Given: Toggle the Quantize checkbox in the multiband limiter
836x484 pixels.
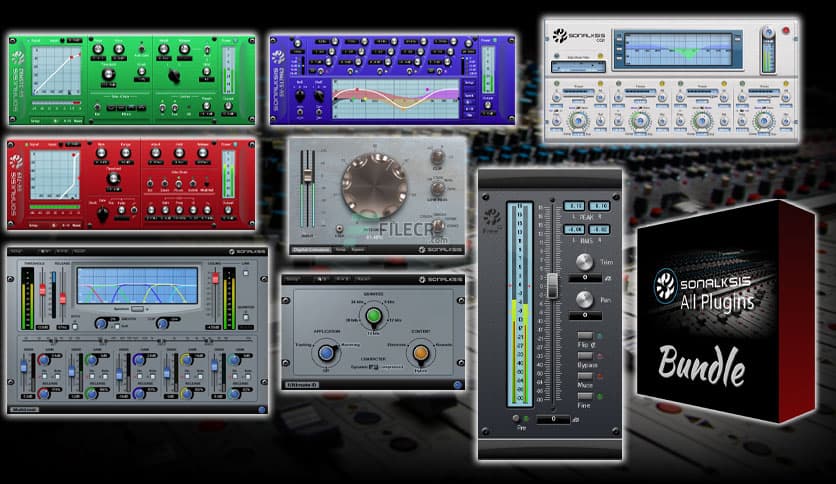Looking at the screenshot, I should 246,317.
